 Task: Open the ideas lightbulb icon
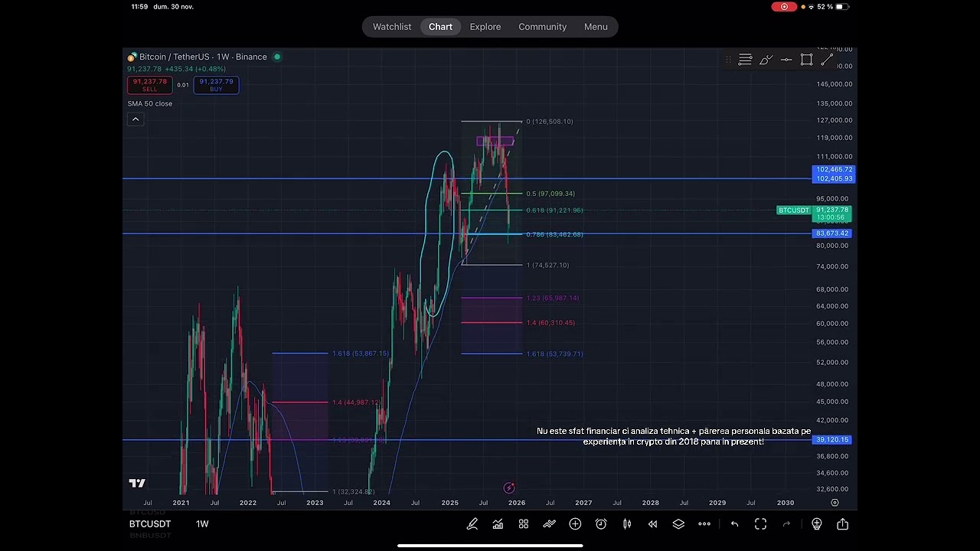pyautogui.click(x=817, y=524)
